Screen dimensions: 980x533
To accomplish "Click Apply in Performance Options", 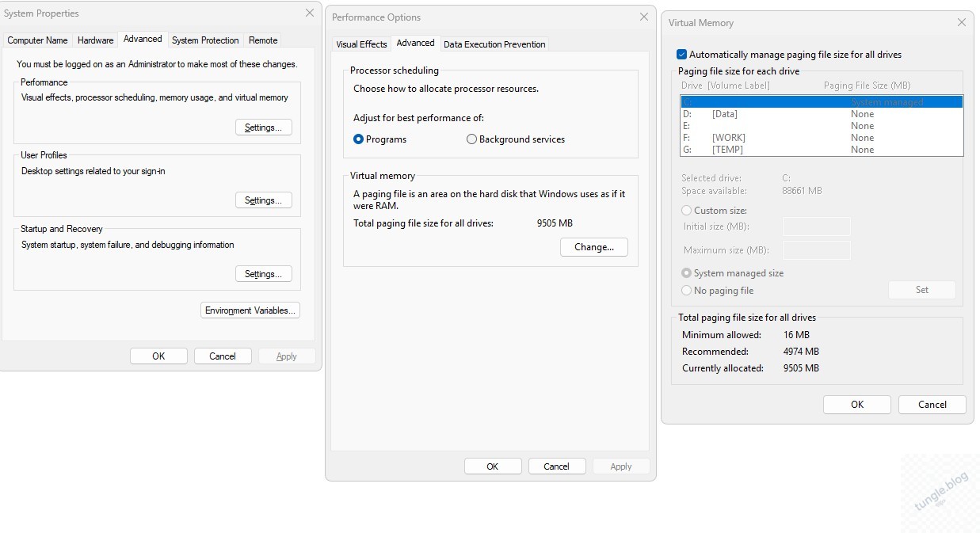I will tap(621, 466).
